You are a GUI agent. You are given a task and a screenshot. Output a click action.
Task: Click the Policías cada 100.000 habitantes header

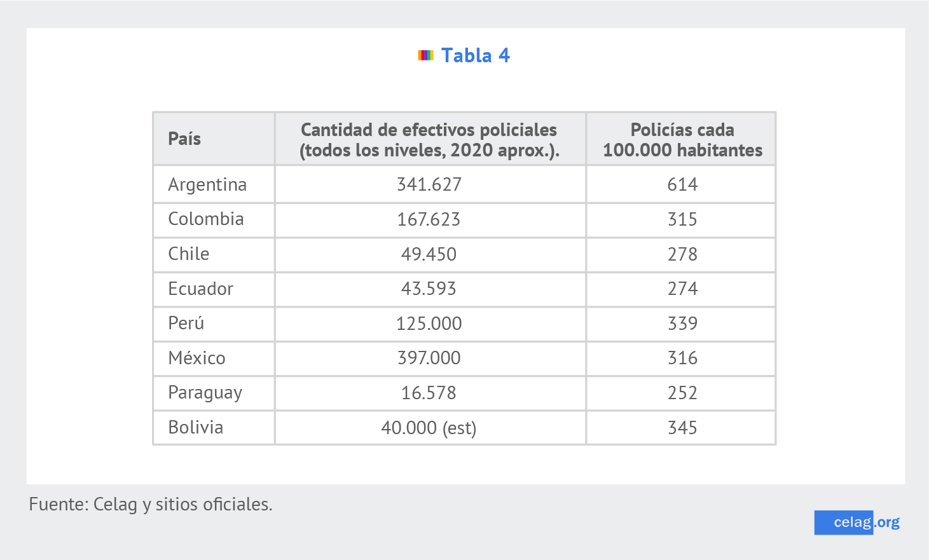coord(682,140)
